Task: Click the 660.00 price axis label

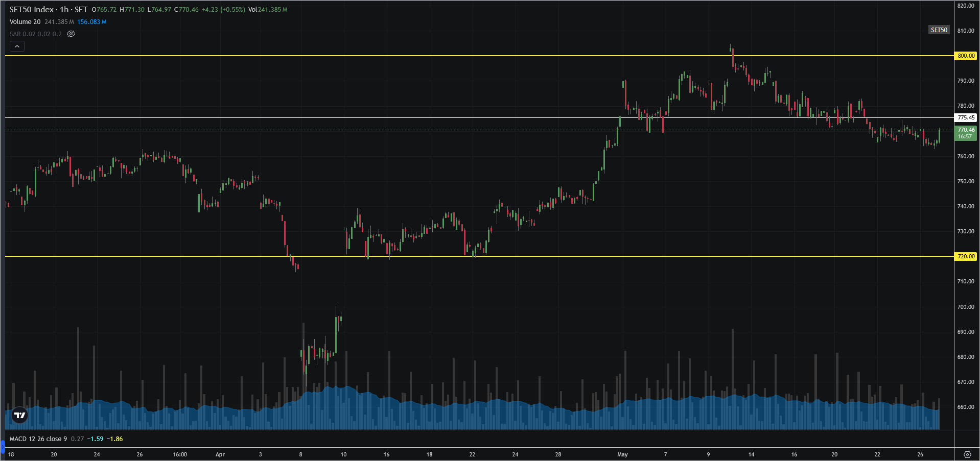Action: click(x=966, y=407)
